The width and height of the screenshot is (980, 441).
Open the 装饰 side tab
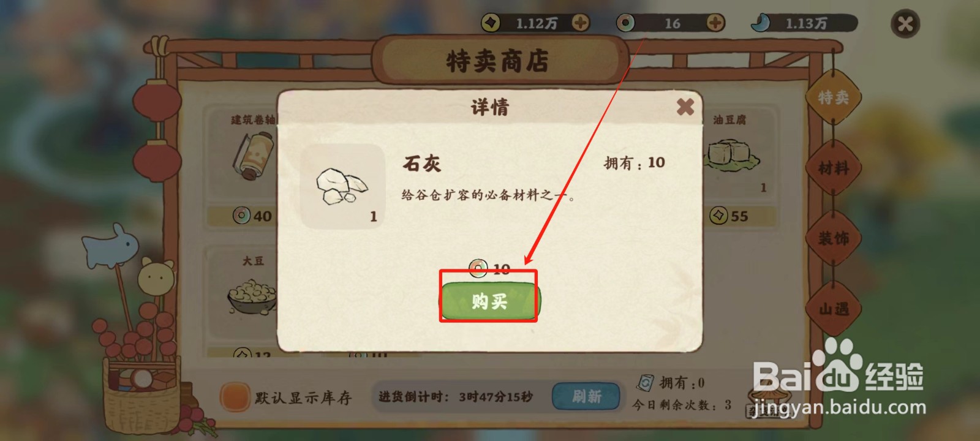tap(833, 238)
